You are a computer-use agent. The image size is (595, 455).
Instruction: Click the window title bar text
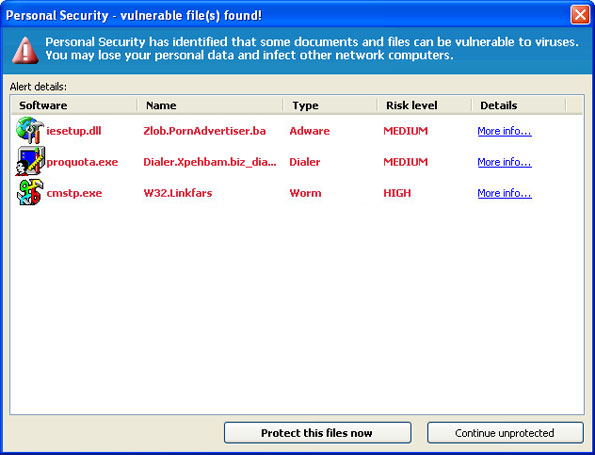coord(134,16)
